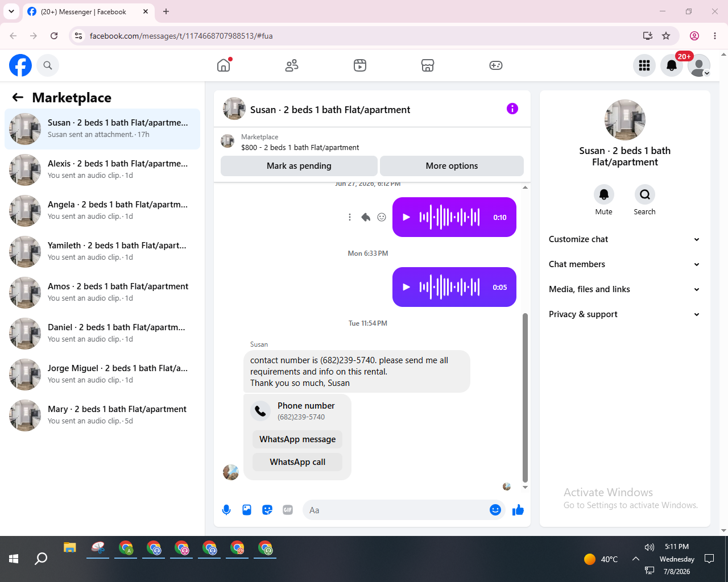Expand Media, files and links section

pyautogui.click(x=624, y=289)
